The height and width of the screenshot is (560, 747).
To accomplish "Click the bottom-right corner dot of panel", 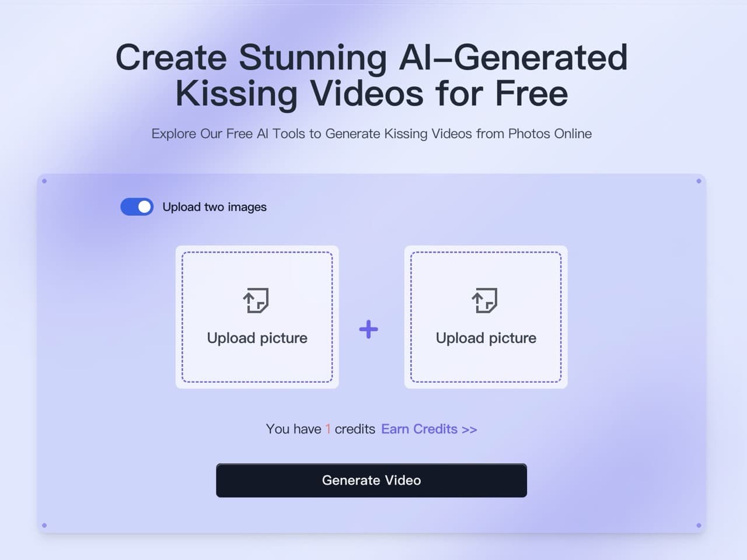I will click(699, 526).
